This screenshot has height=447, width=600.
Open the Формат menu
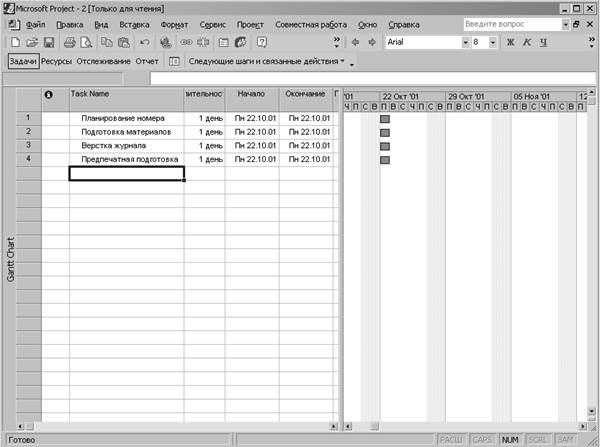pos(174,24)
